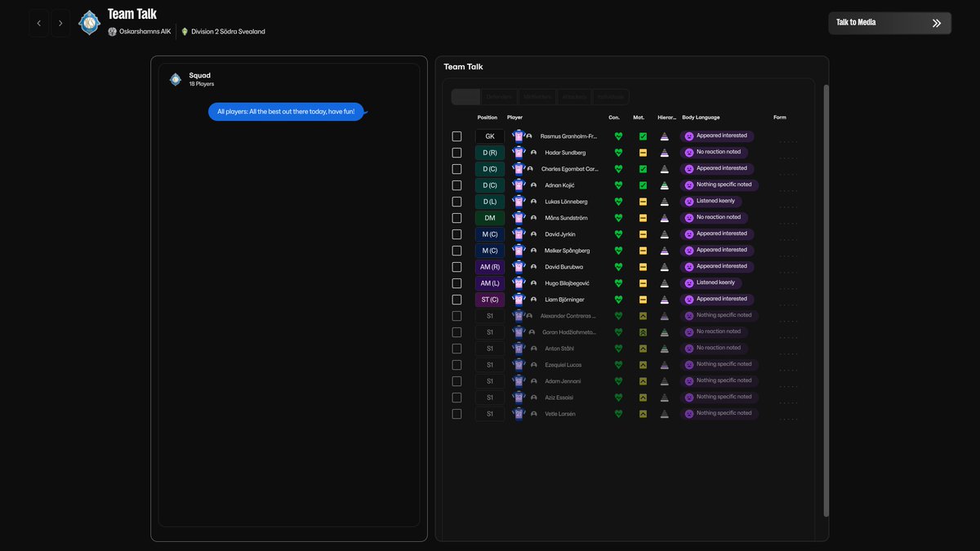Switch to the Midfielders tab

[x=537, y=97]
